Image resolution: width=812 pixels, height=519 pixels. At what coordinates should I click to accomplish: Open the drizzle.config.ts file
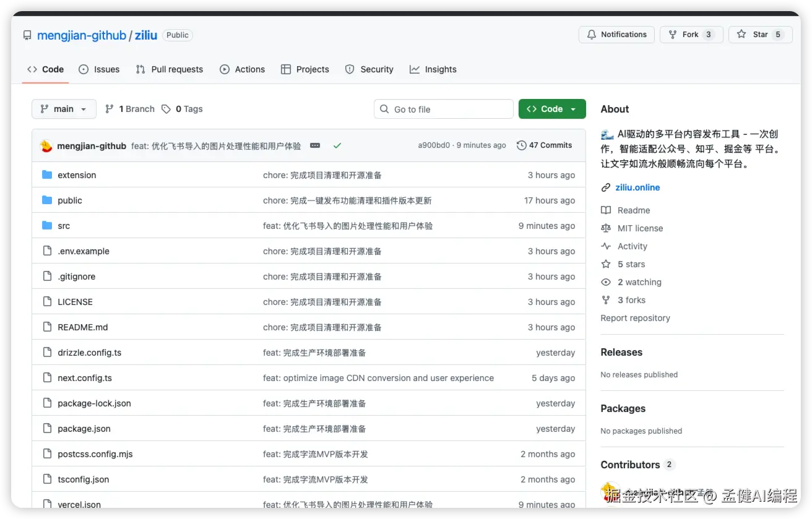(x=90, y=353)
